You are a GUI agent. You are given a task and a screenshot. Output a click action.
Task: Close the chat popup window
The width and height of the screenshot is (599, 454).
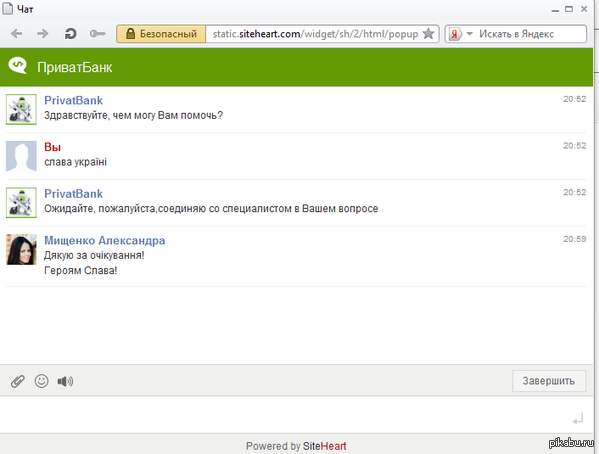[584, 9]
